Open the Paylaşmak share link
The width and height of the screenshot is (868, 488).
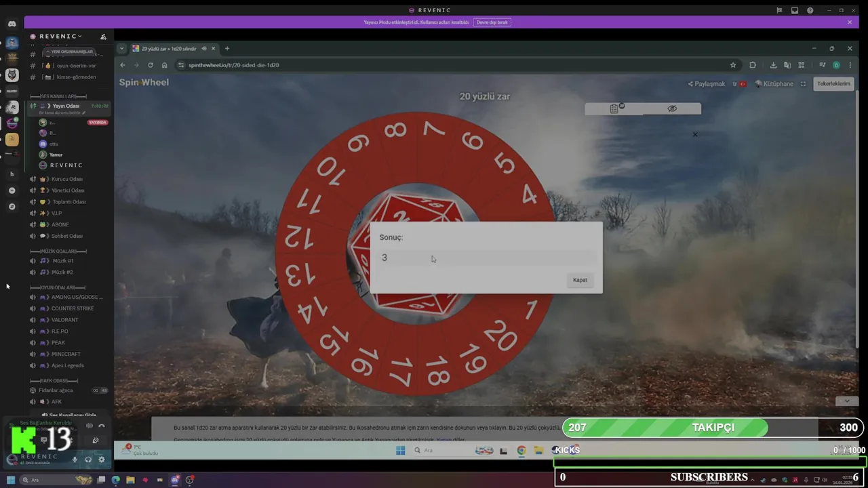(707, 84)
